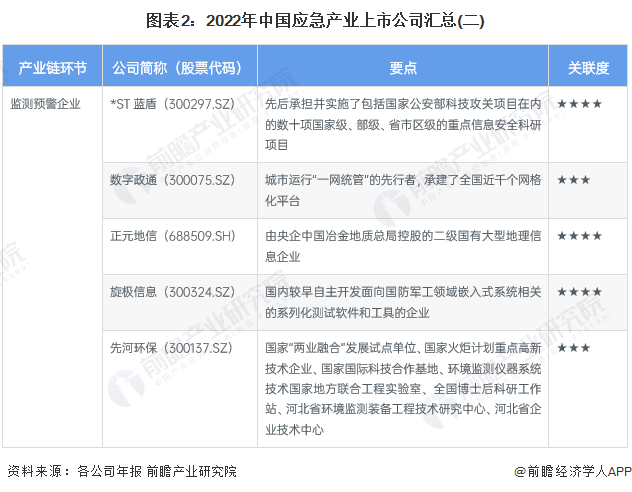632x492 pixels.
Task: Click the 产业链环节 column header
Action: point(52,68)
